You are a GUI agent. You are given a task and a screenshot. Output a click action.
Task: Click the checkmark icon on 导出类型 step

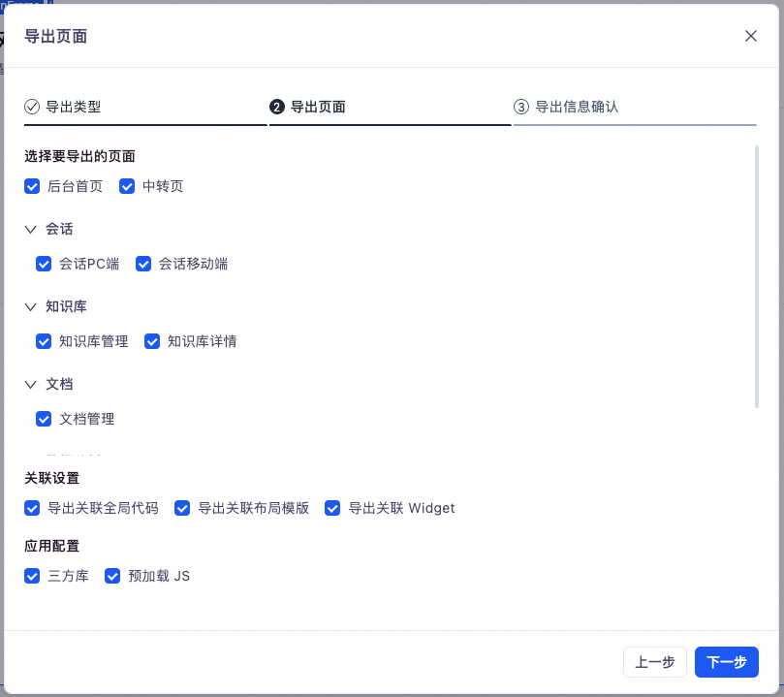point(31,107)
